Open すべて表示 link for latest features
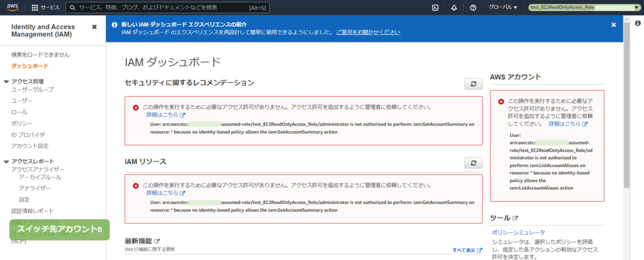This screenshot has height=260, width=644. point(467,250)
